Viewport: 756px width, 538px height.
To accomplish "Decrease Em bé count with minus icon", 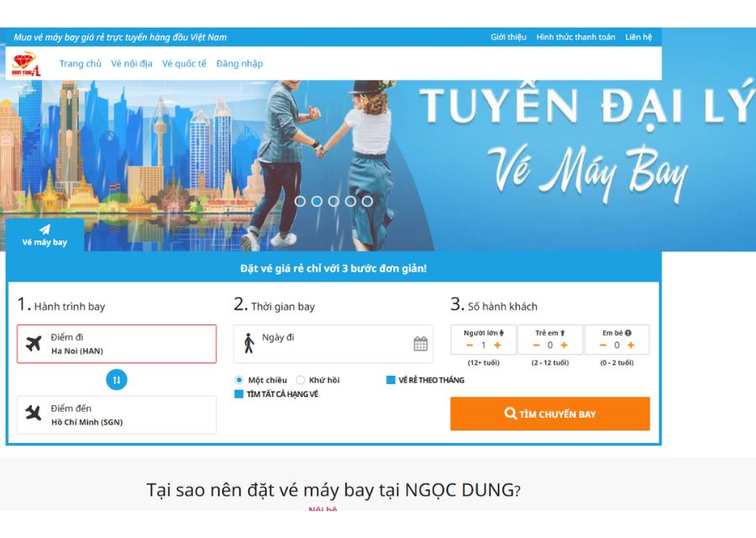I will 602,345.
